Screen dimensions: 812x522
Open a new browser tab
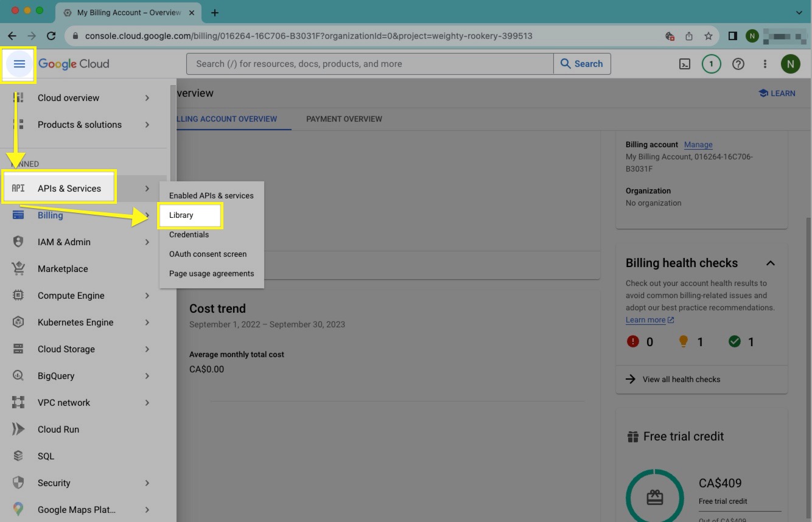point(215,12)
